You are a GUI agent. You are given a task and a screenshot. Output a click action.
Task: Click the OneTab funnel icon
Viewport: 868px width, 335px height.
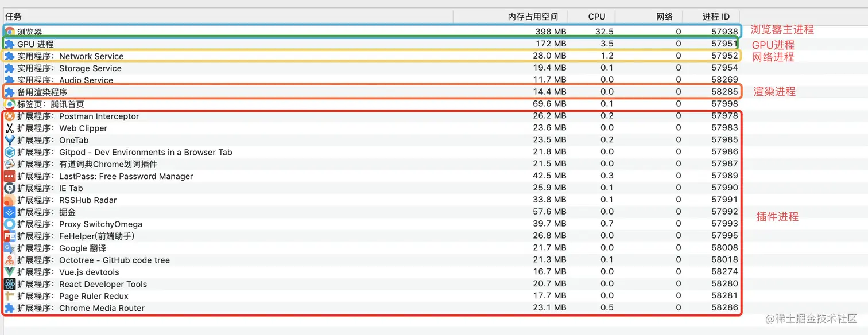pos(10,141)
